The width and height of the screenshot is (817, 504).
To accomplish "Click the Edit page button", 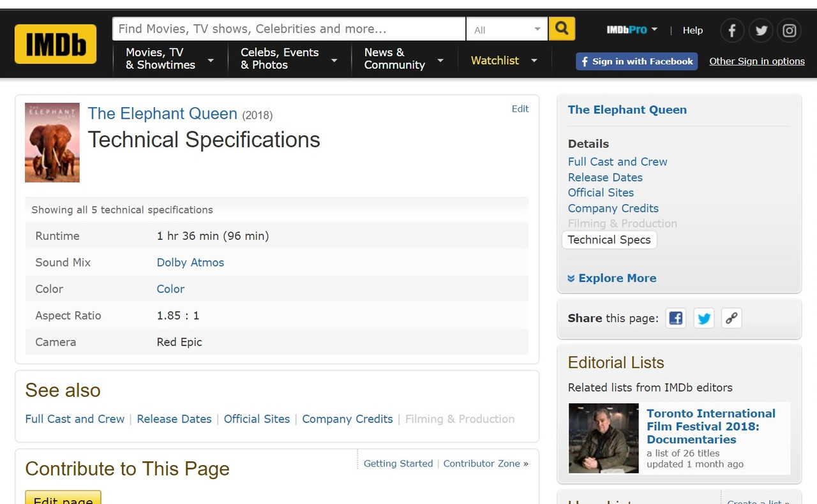I will (63, 498).
